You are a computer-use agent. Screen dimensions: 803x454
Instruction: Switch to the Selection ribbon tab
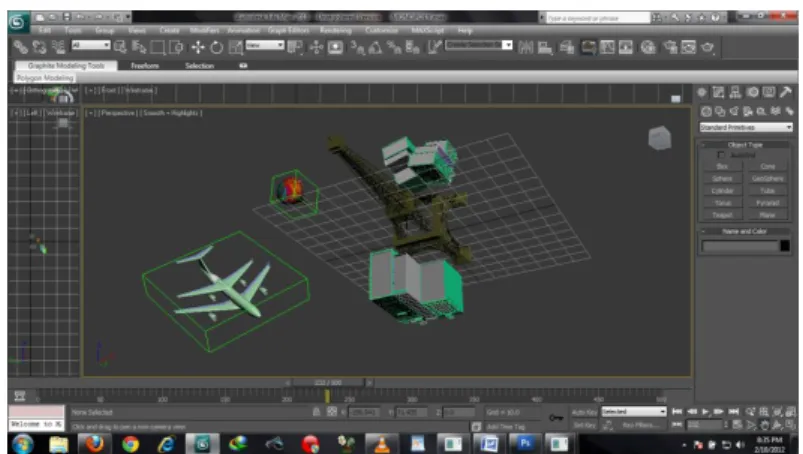(x=199, y=66)
